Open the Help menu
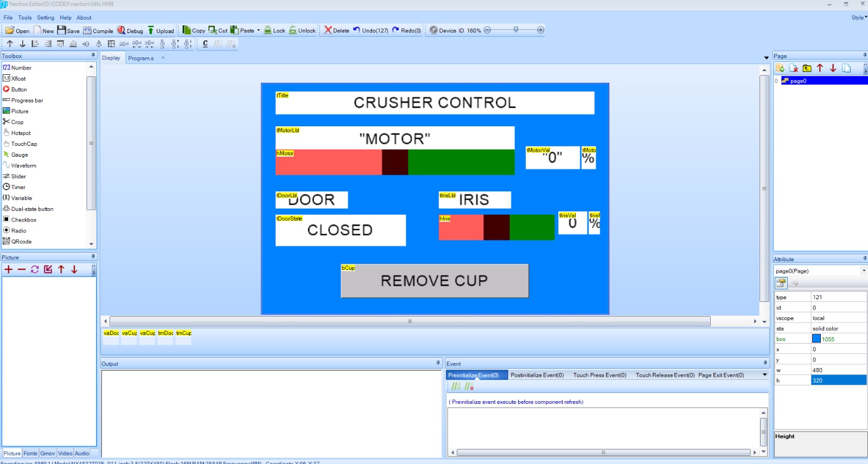This screenshot has height=464, width=868. (x=66, y=17)
